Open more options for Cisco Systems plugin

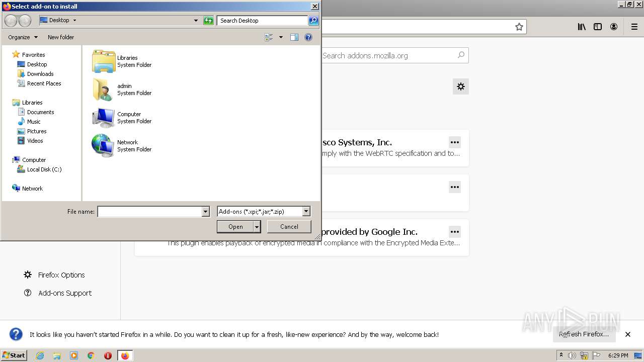(x=455, y=143)
